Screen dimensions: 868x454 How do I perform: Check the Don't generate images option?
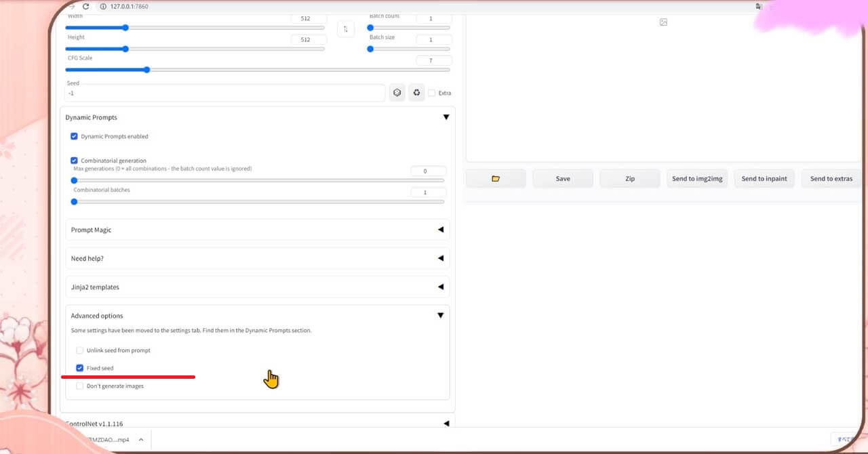80,386
